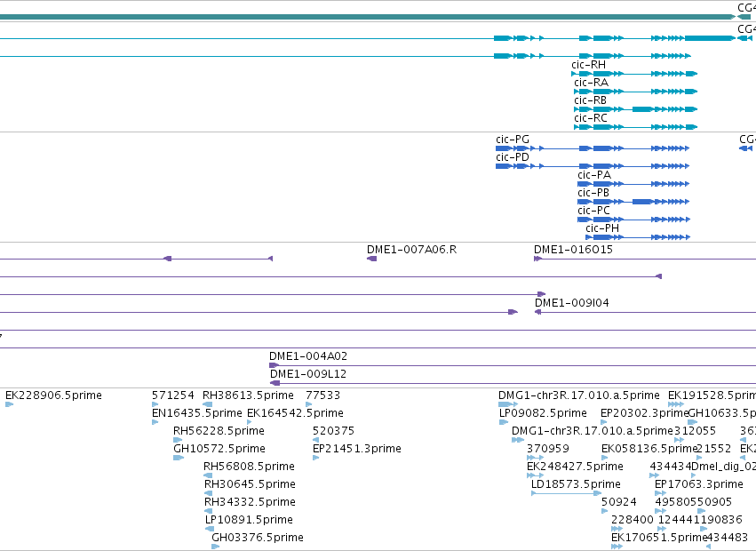The image size is (756, 551).
Task: Select the cic-RH transcript label
Action: tap(588, 65)
